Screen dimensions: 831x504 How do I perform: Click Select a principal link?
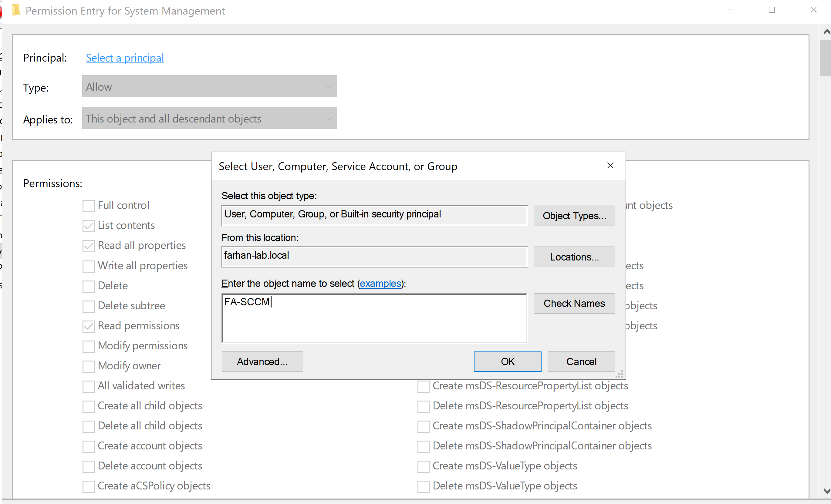125,58
